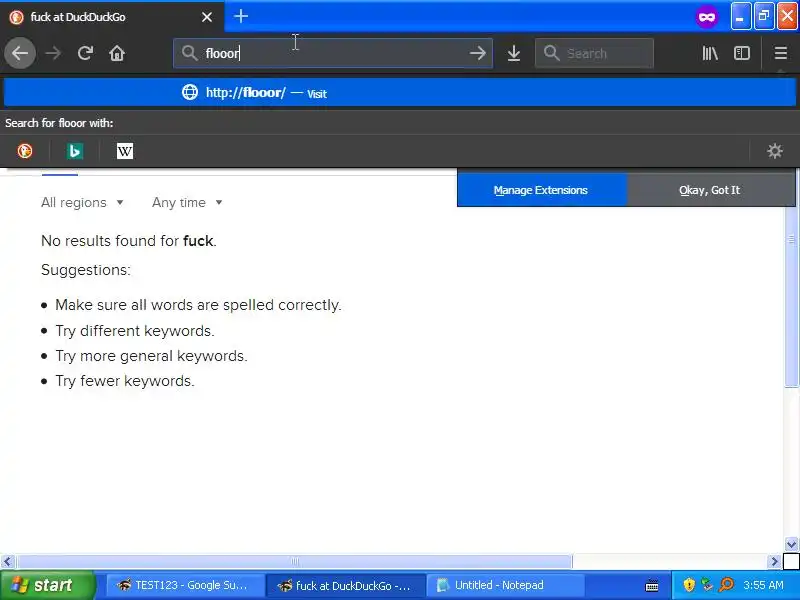The width and height of the screenshot is (800, 600).
Task: Select the 'fuck at DuckDuckGo' browser tab
Action: [112, 17]
